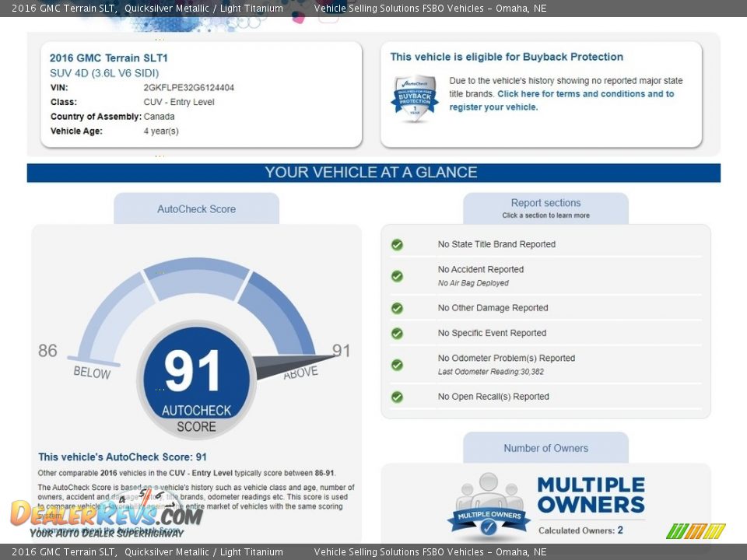
Task: Click green check beside No Odometer Problem(s) Reported
Action: click(x=397, y=365)
